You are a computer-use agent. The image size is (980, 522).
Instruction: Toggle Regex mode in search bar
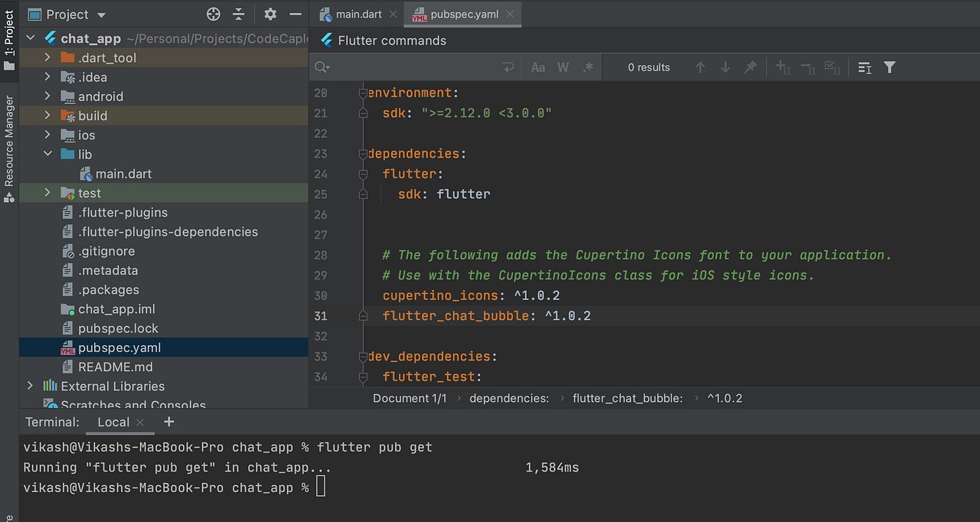coord(588,67)
